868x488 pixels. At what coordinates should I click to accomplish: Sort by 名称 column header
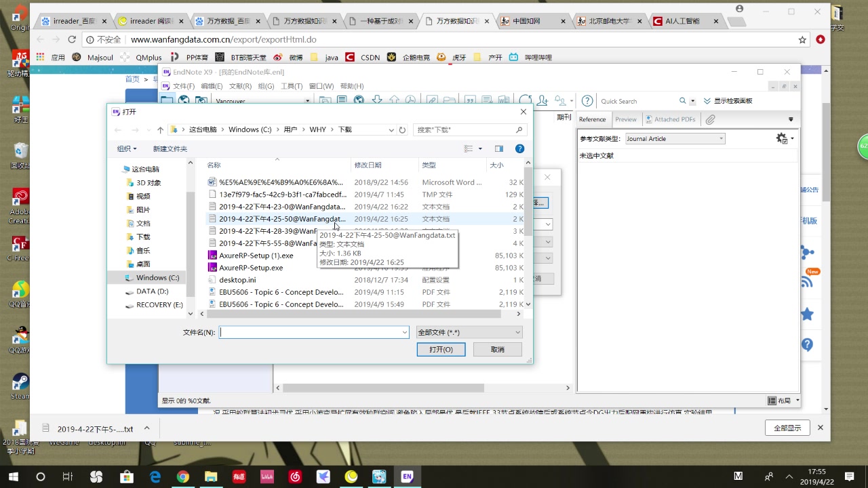(x=214, y=165)
